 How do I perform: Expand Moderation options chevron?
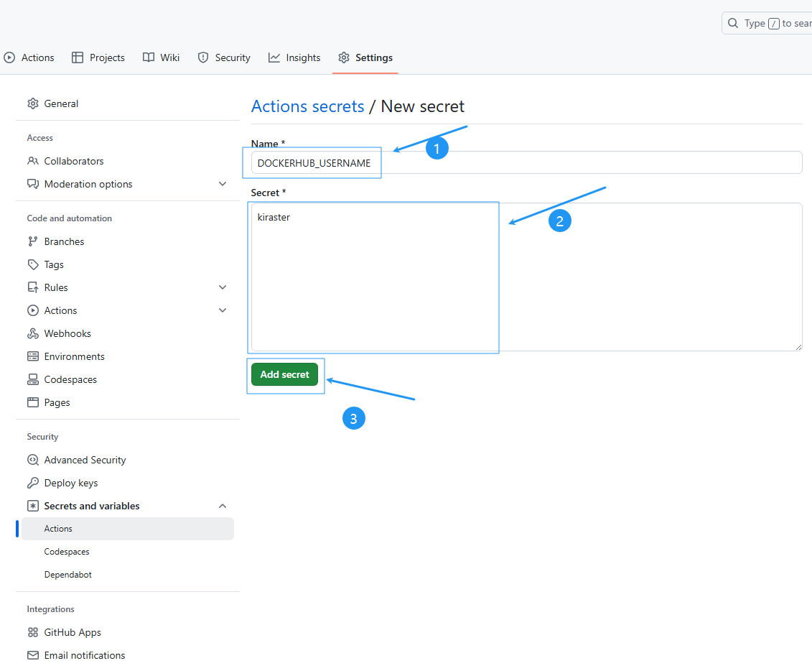223,184
